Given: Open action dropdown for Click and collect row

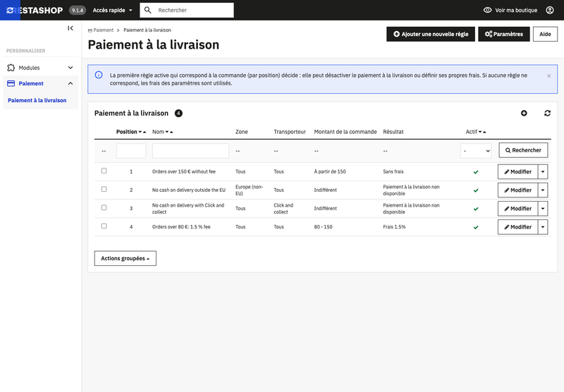Looking at the screenshot, I should tap(543, 209).
